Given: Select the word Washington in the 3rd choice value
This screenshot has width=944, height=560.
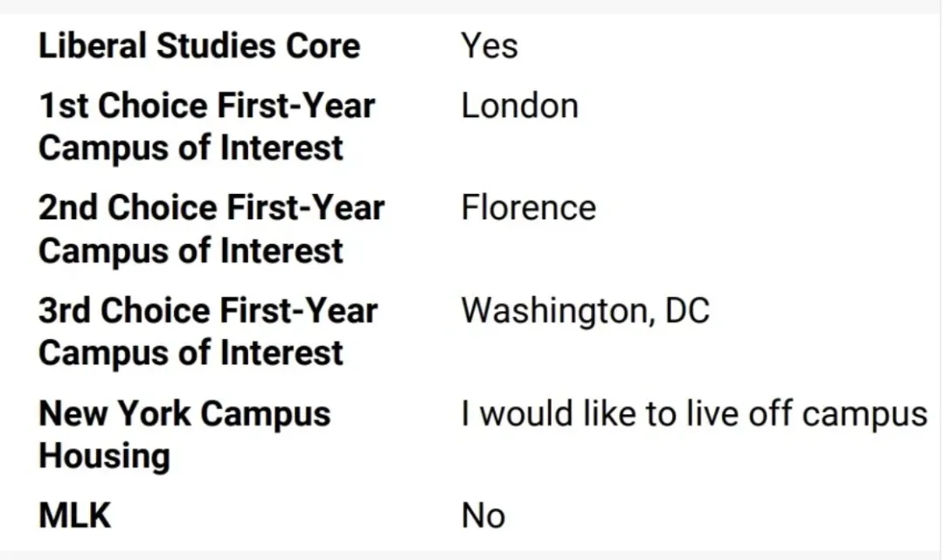Looking at the screenshot, I should (x=552, y=311).
